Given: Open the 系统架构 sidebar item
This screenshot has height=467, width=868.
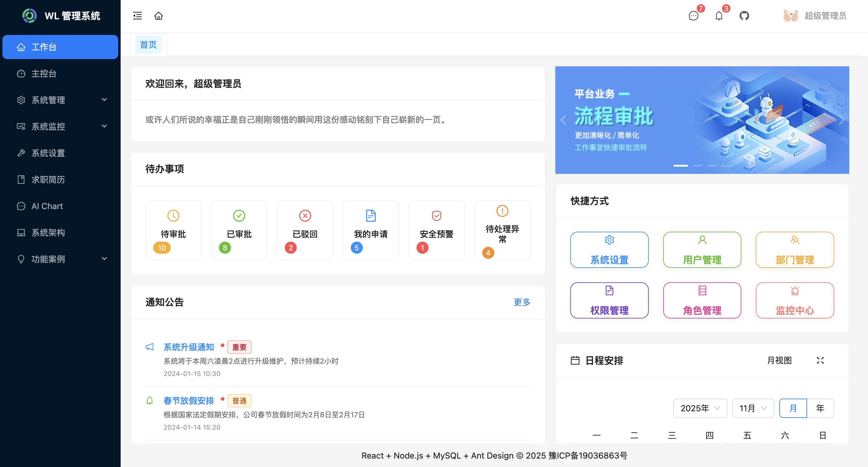Looking at the screenshot, I should [x=48, y=232].
